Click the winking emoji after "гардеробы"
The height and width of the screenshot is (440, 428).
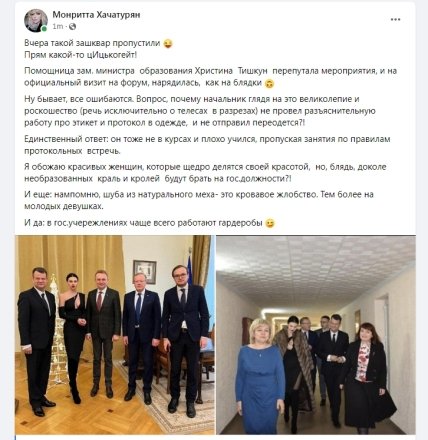click(x=270, y=223)
